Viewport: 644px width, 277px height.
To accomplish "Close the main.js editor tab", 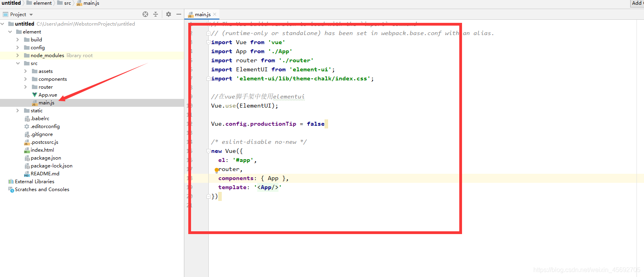I will coord(215,15).
